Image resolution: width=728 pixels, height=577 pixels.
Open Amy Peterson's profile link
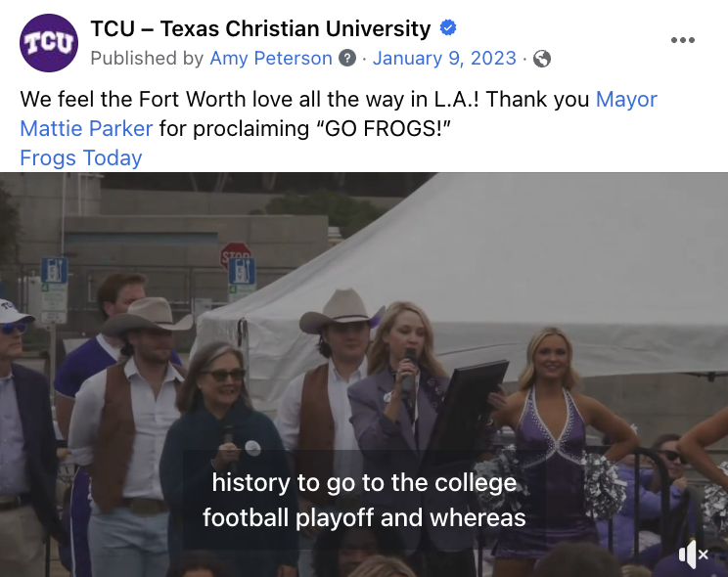coord(271,59)
